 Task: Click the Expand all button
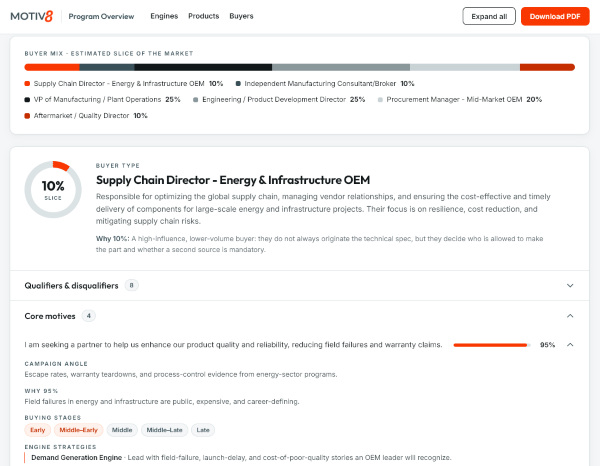[x=489, y=16]
